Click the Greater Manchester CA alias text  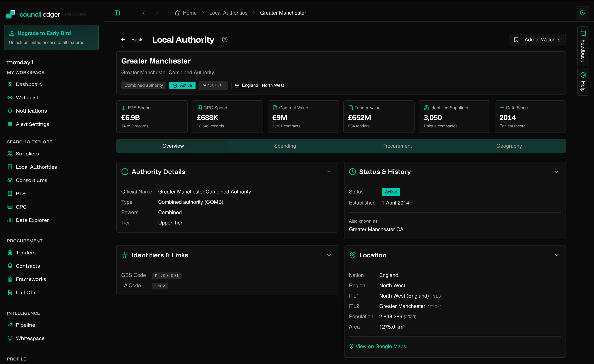pos(376,229)
